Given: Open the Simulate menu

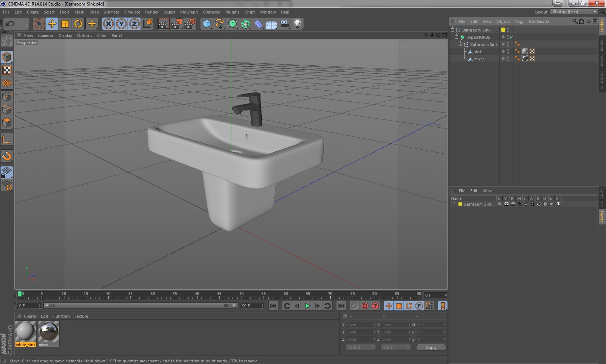Looking at the screenshot, I should coord(132,12).
